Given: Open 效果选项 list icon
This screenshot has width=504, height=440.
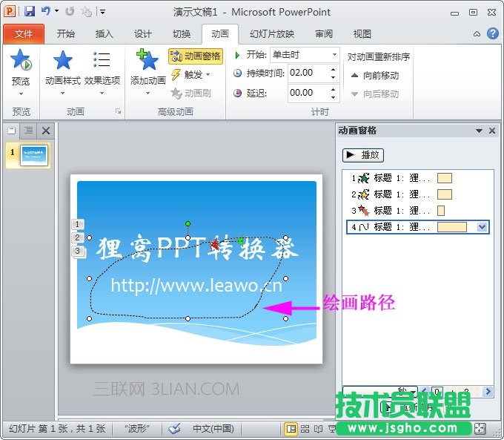Looking at the screenshot, I should (x=102, y=60).
